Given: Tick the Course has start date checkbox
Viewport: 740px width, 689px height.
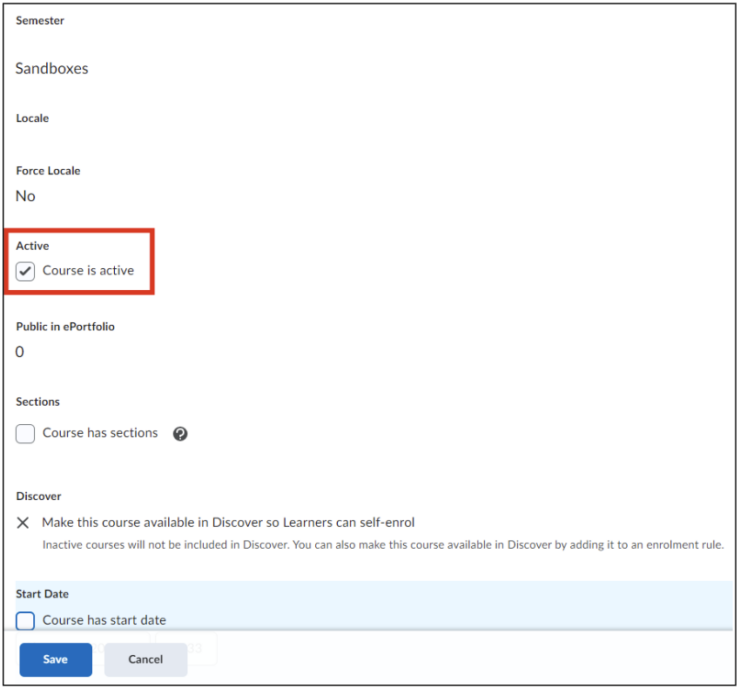Looking at the screenshot, I should (25, 620).
